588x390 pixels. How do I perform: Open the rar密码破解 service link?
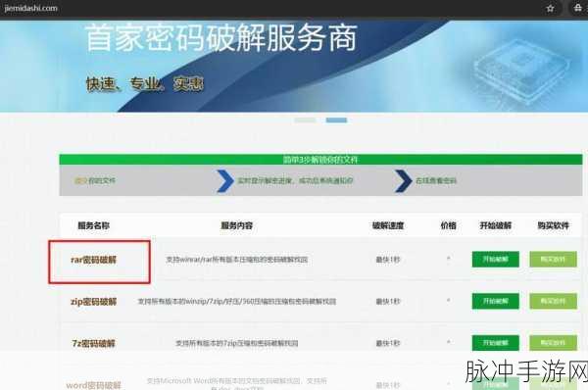pyautogui.click(x=94, y=260)
